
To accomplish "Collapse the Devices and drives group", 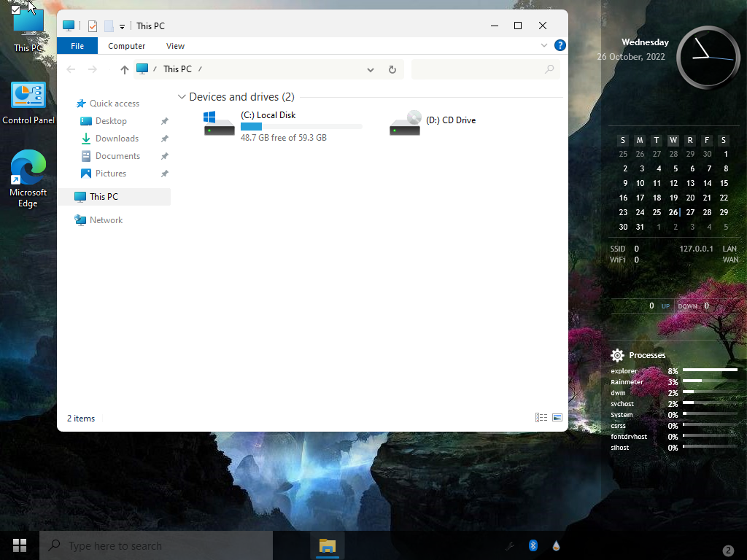I will [182, 97].
